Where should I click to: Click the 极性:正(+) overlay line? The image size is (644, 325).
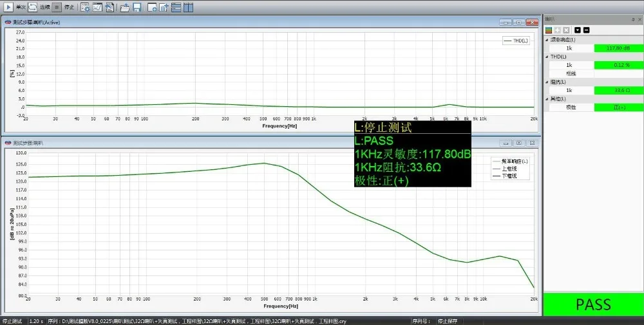(381, 181)
